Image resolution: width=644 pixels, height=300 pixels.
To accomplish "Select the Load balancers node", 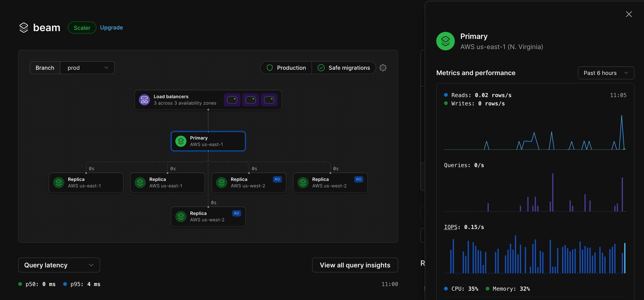I will pyautogui.click(x=208, y=100).
